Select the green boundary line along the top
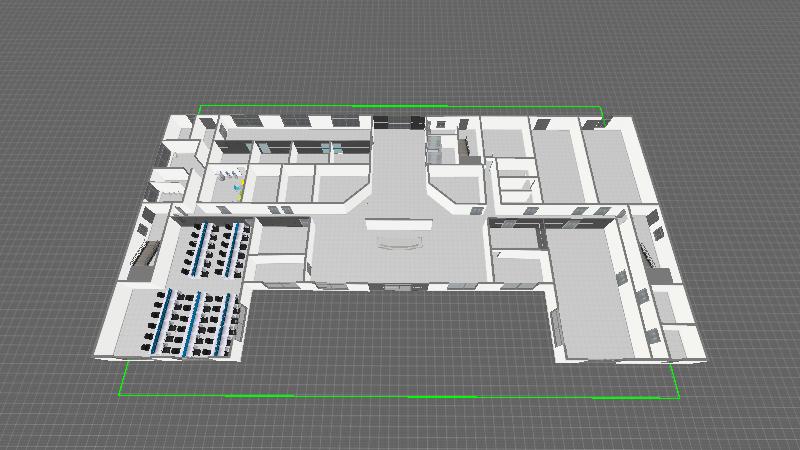 [400, 106]
